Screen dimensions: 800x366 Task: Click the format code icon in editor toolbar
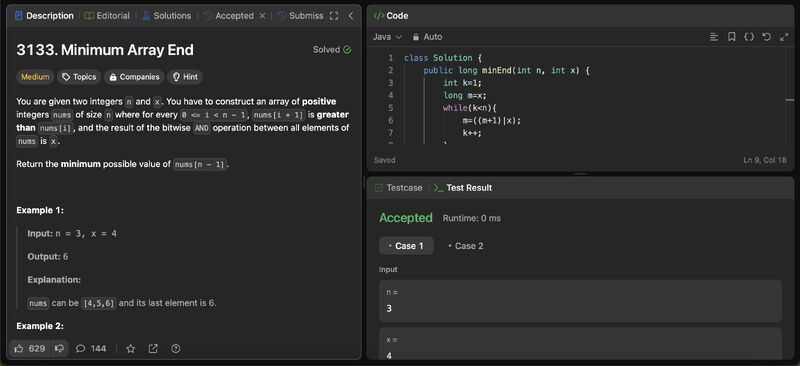coord(714,37)
